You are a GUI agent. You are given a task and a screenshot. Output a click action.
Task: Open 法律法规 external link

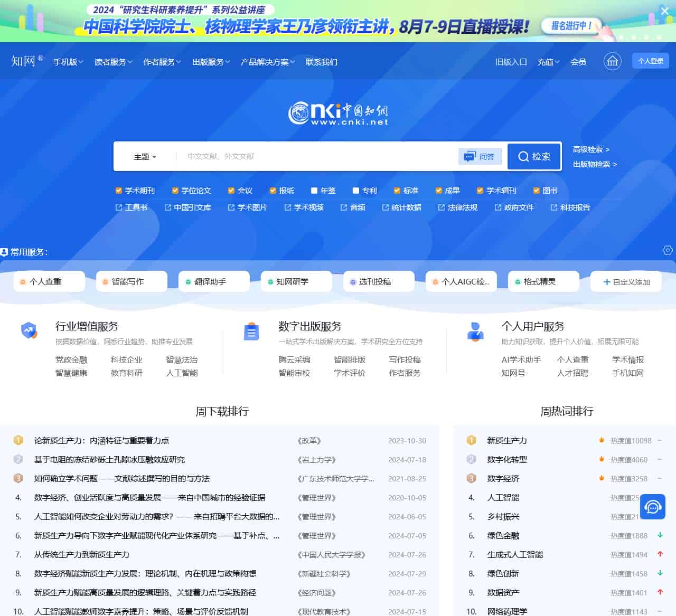(457, 207)
